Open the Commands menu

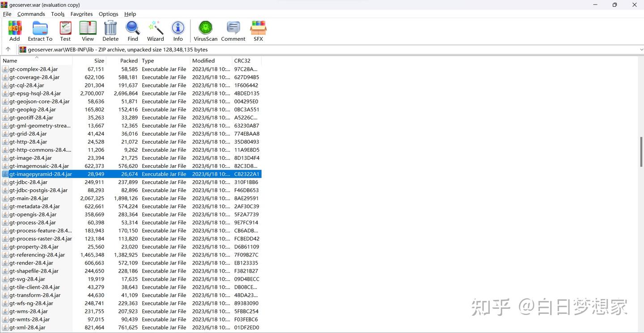click(31, 14)
